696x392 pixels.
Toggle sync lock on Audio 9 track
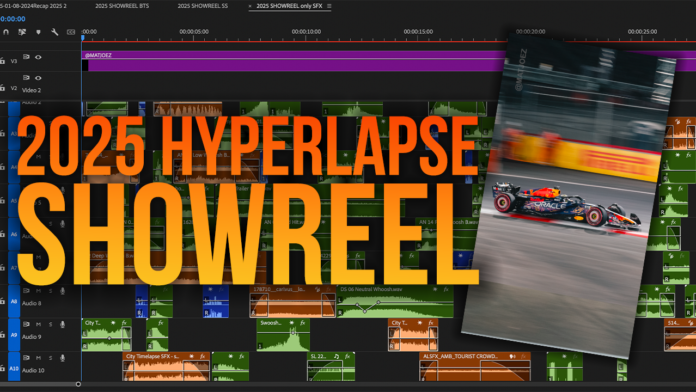point(26,325)
